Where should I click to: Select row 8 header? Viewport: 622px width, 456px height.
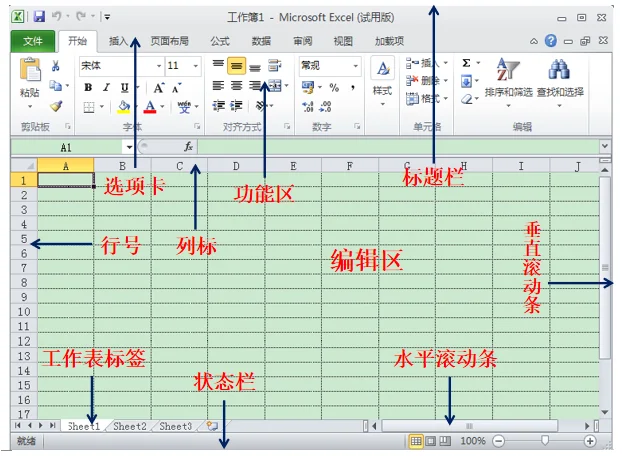24,282
